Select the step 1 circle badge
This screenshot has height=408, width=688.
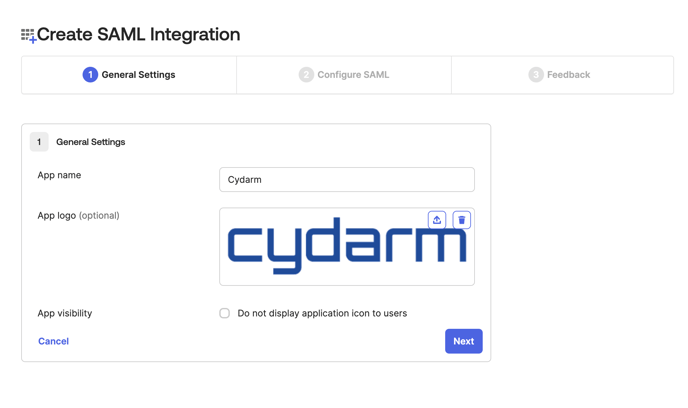90,75
